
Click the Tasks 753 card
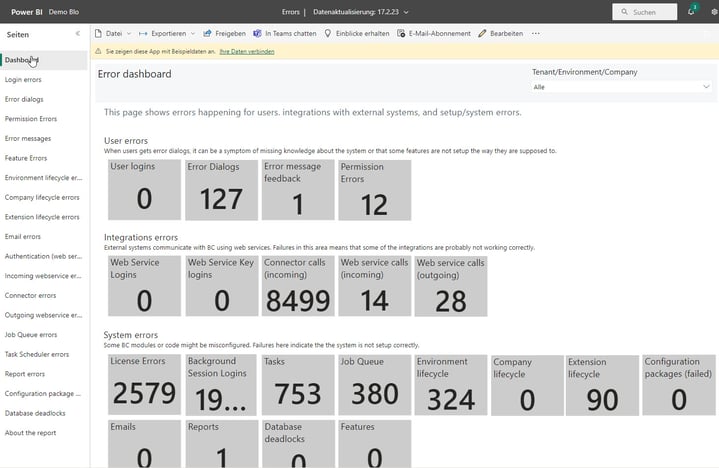(298, 385)
